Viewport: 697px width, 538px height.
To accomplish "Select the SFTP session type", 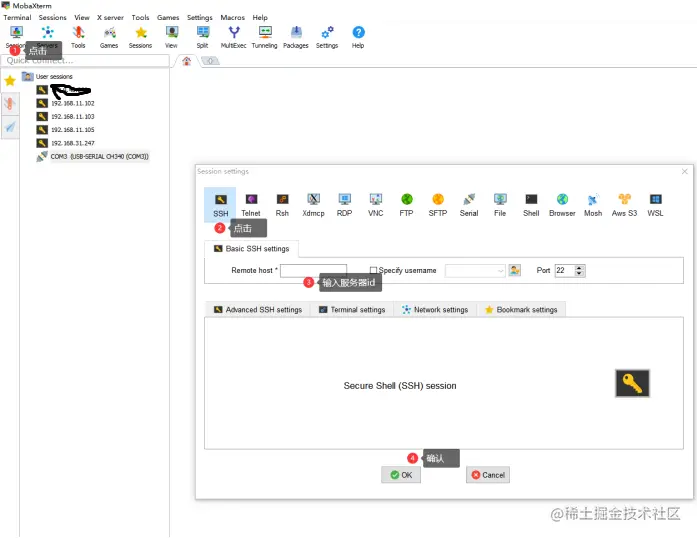I will 438,205.
